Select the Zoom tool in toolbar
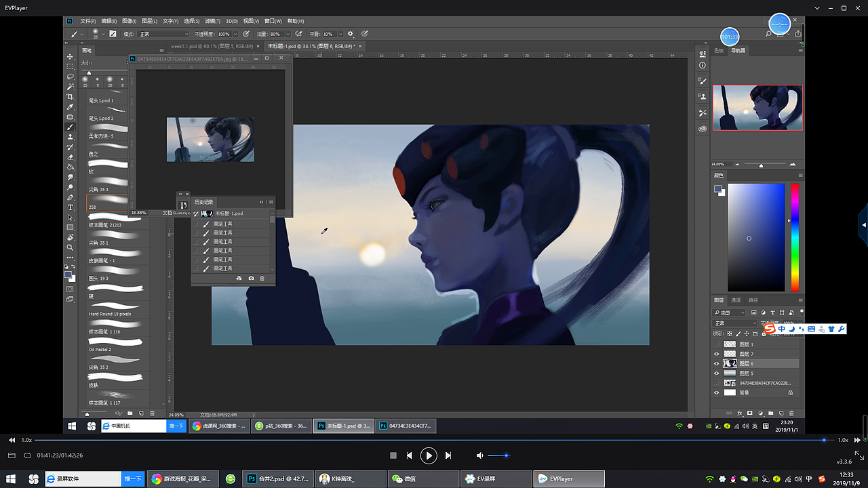This screenshot has width=868, height=488. [71, 248]
